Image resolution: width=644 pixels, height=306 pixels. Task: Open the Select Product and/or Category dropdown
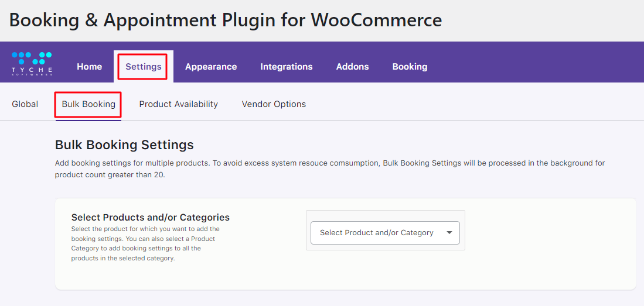[x=385, y=233]
